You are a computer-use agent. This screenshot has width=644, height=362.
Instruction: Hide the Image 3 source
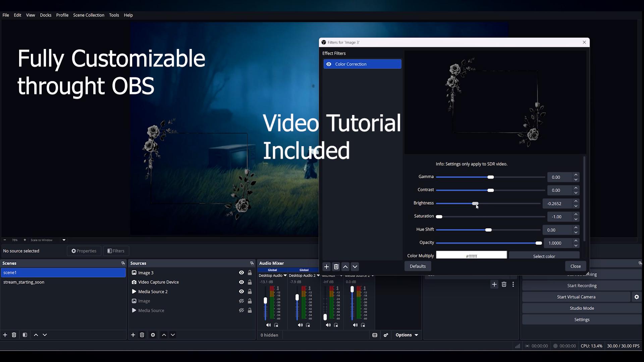point(241,273)
